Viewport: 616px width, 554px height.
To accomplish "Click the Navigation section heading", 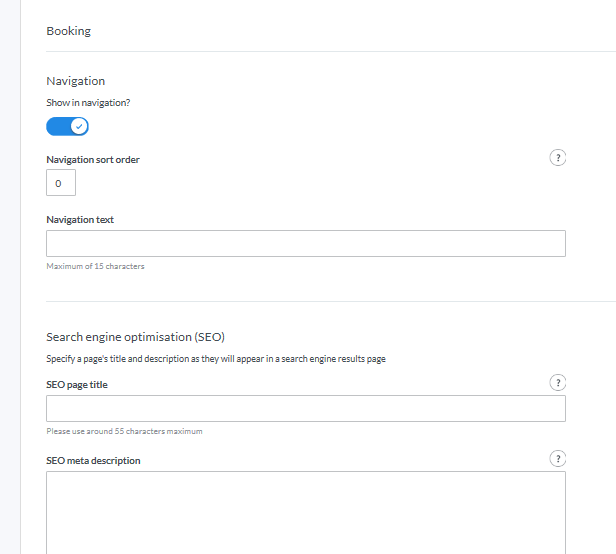I will click(75, 81).
